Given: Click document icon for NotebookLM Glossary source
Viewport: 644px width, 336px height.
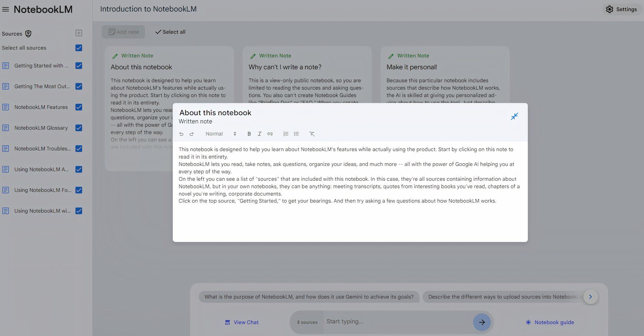Looking at the screenshot, I should click(x=6, y=128).
